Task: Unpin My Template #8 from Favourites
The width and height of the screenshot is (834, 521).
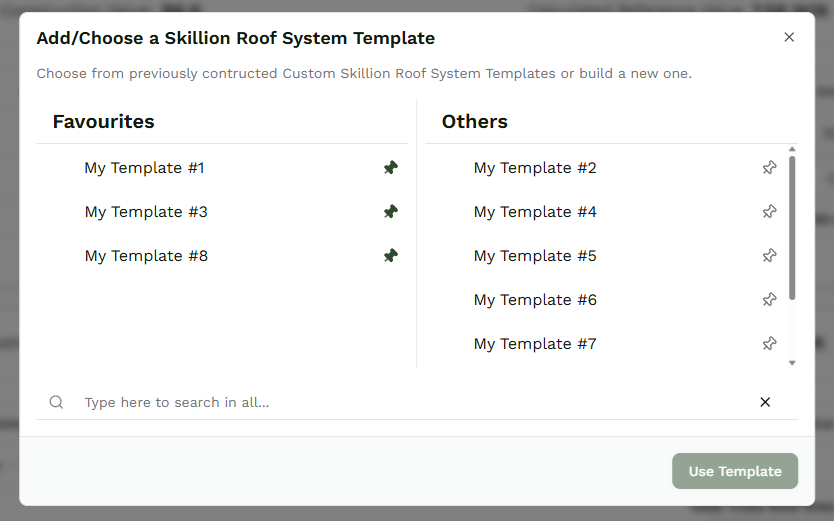Action: tap(391, 256)
